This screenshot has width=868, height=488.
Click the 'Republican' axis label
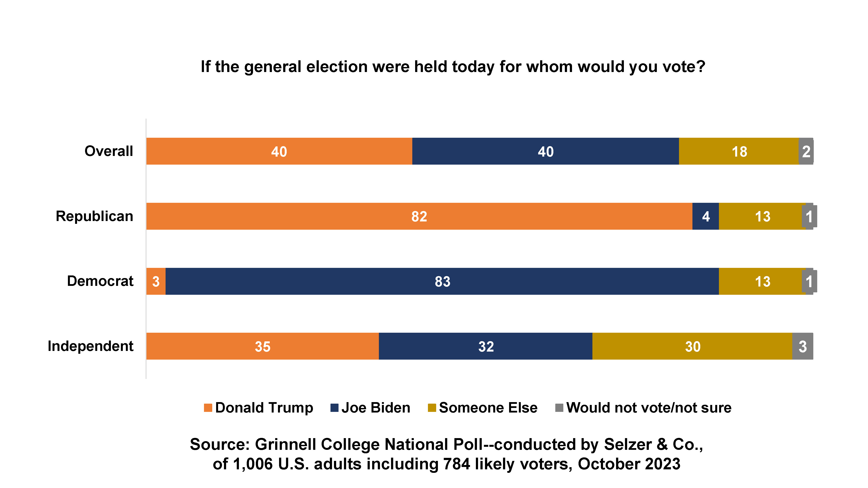click(x=94, y=216)
